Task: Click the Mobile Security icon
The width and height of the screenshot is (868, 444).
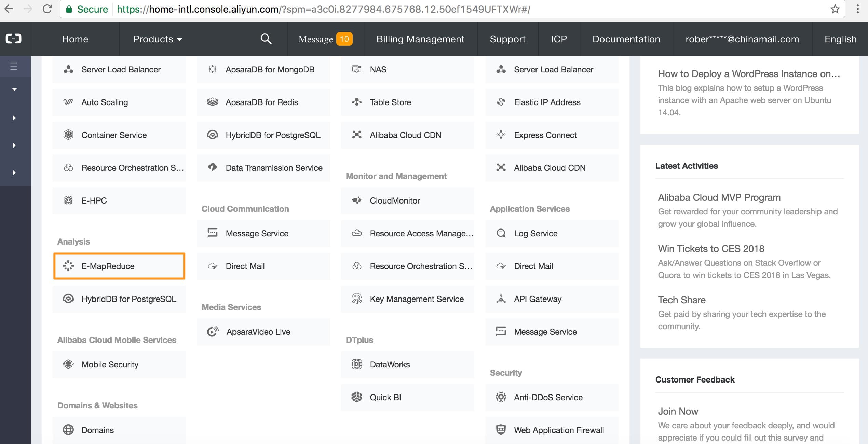Action: click(68, 364)
